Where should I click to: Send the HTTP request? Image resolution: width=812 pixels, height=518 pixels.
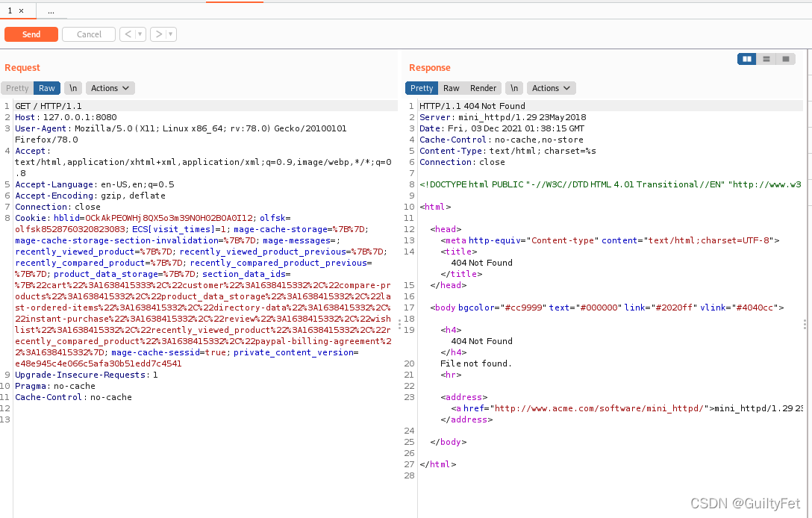point(31,34)
